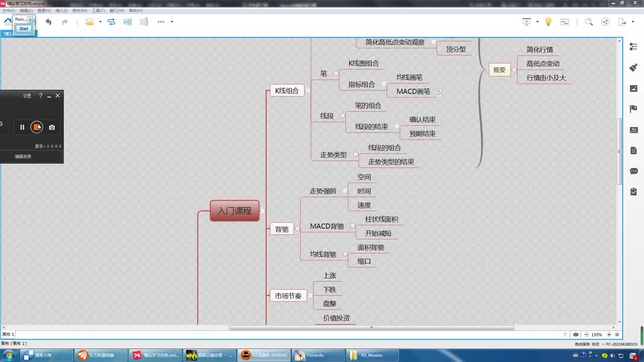Viewport: 644px width, 362px height.
Task: Open the presentation dropdown arrow
Action: point(537,22)
